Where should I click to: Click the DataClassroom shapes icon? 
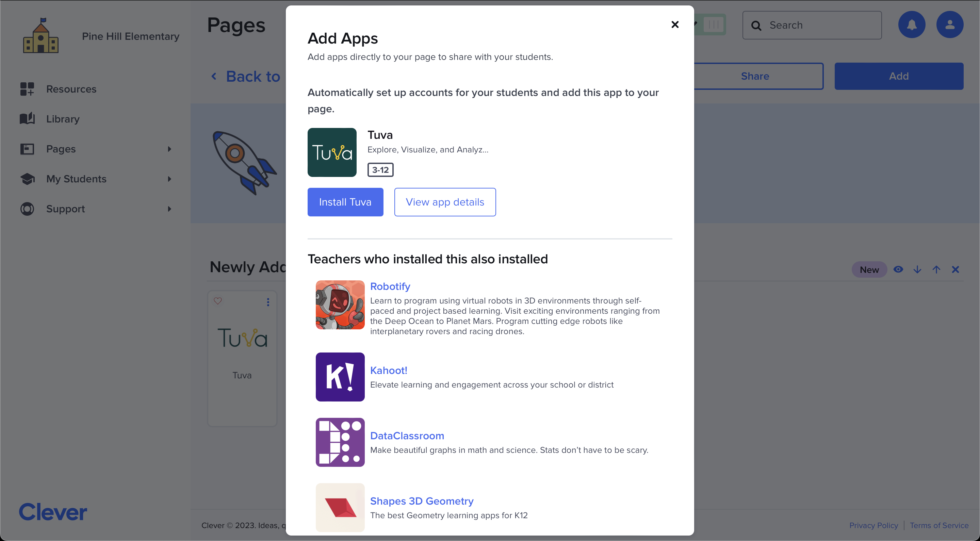[340, 442]
